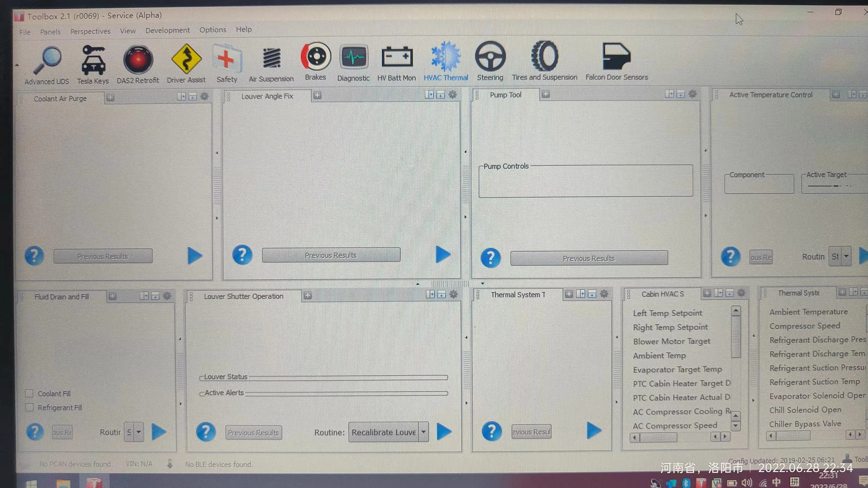Open help for Thermal System Test panel
Image resolution: width=868 pixels, height=488 pixels.
492,431
